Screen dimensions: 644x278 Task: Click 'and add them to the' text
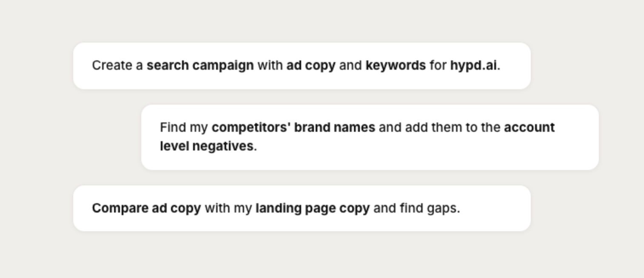(439, 128)
